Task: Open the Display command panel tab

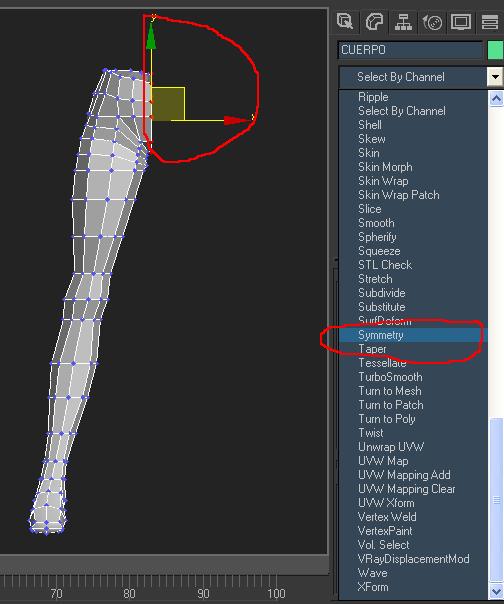Action: pyautogui.click(x=461, y=22)
